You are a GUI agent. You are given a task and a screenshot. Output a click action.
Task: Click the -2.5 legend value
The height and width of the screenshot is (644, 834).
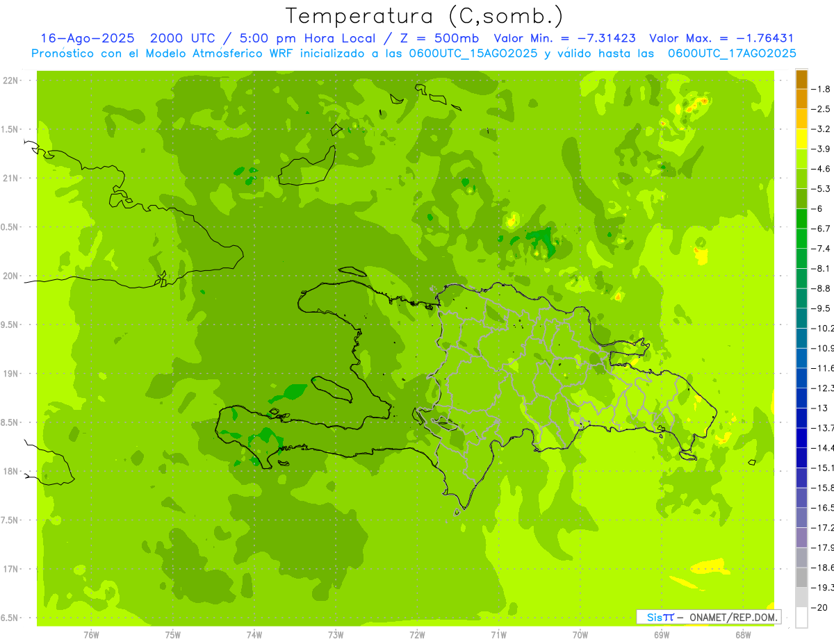[821, 109]
